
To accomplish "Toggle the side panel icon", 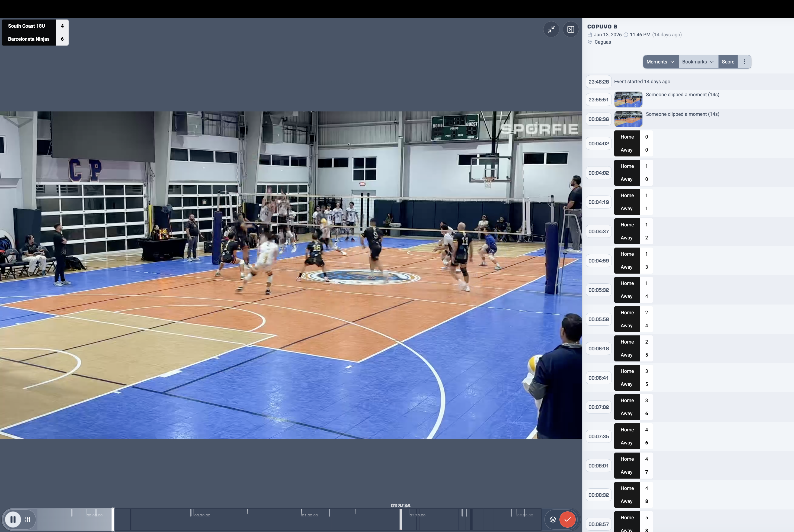I will (x=571, y=29).
